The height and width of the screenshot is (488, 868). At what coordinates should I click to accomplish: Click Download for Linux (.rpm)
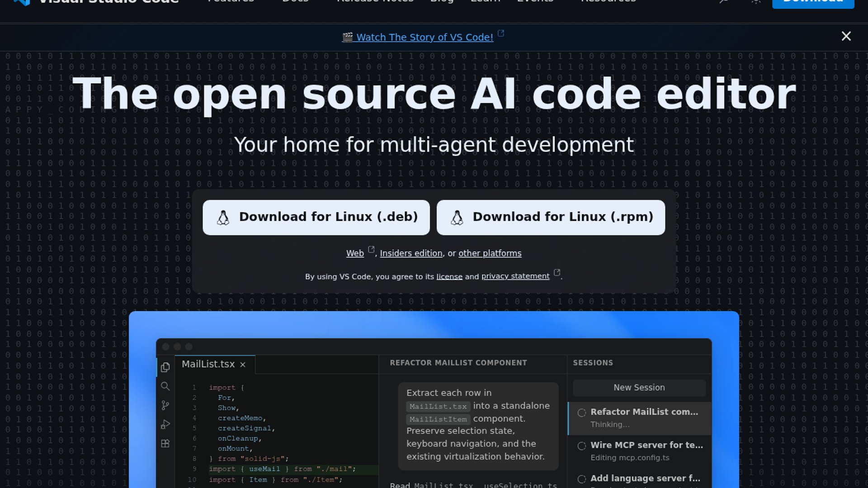point(551,217)
